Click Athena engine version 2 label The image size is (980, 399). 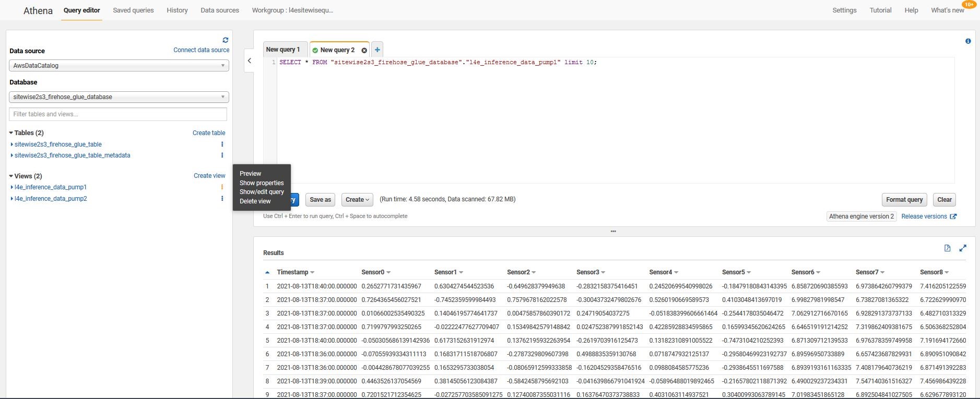click(861, 216)
